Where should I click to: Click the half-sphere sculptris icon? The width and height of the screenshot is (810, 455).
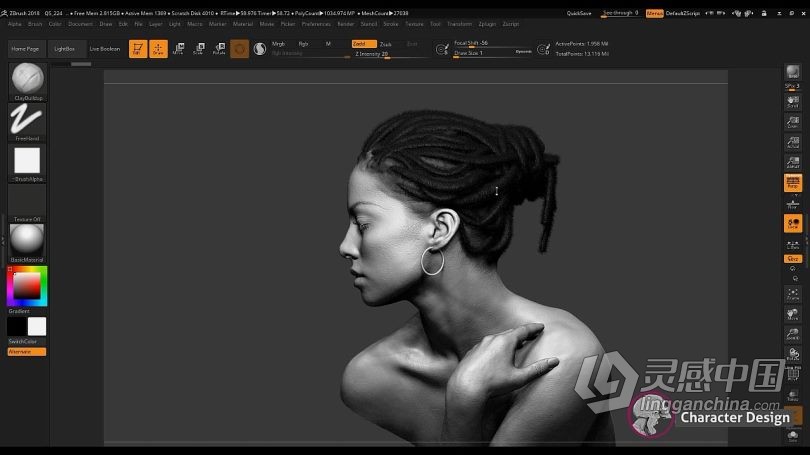pos(260,49)
